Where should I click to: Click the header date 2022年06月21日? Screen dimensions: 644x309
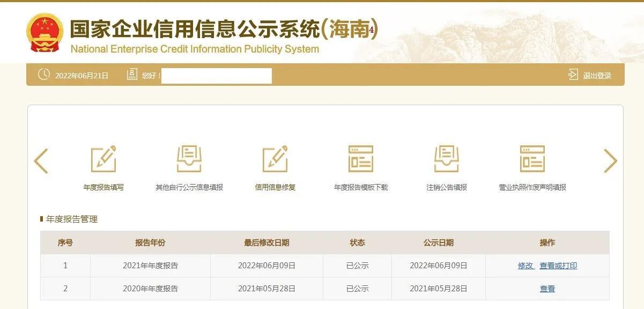pyautogui.click(x=82, y=76)
